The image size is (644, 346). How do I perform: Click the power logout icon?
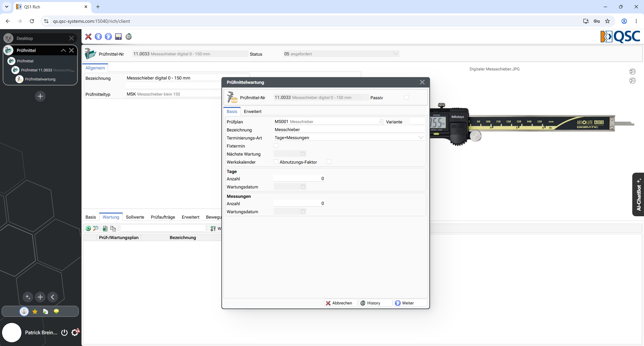64,333
